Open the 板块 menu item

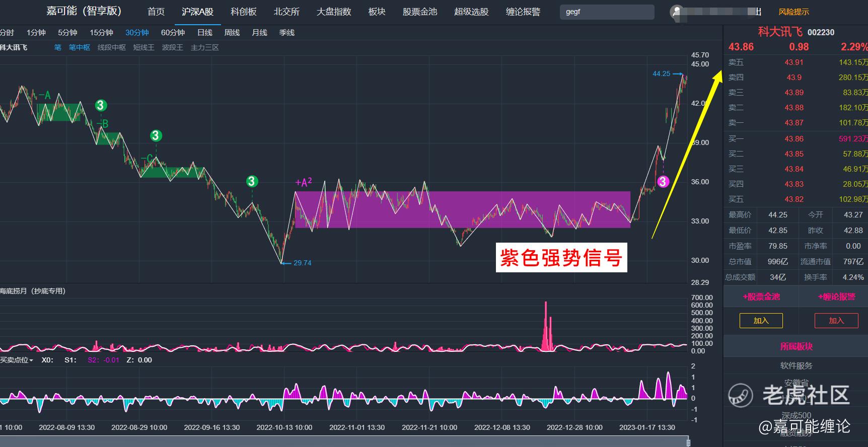[377, 12]
